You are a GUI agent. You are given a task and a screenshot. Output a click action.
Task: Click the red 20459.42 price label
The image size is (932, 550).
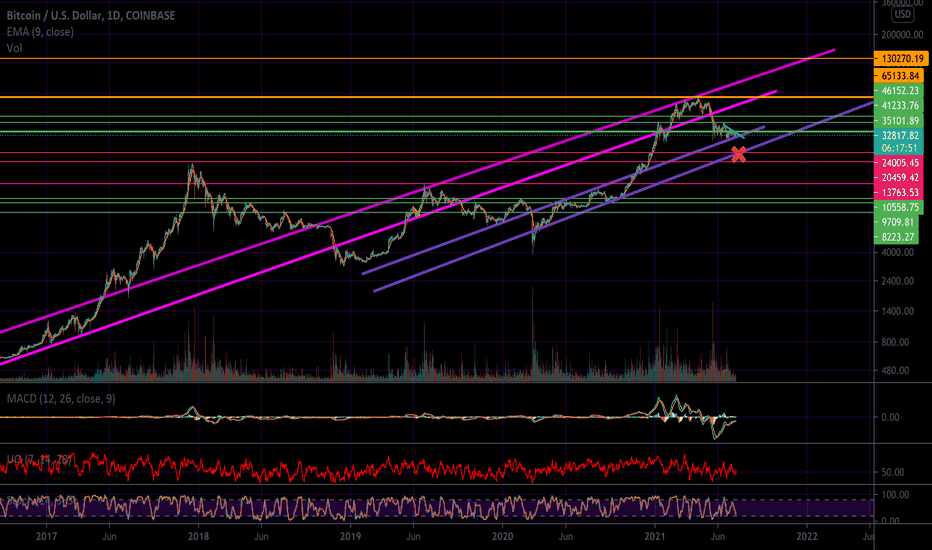pos(899,177)
